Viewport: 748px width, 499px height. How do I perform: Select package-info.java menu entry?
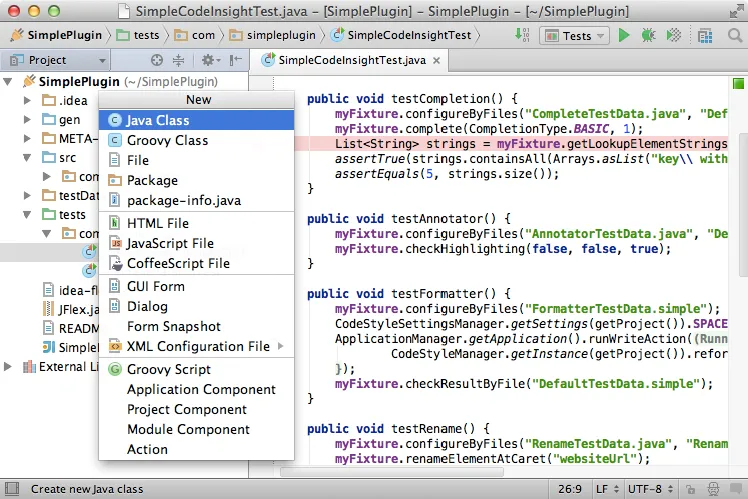click(x=196, y=200)
